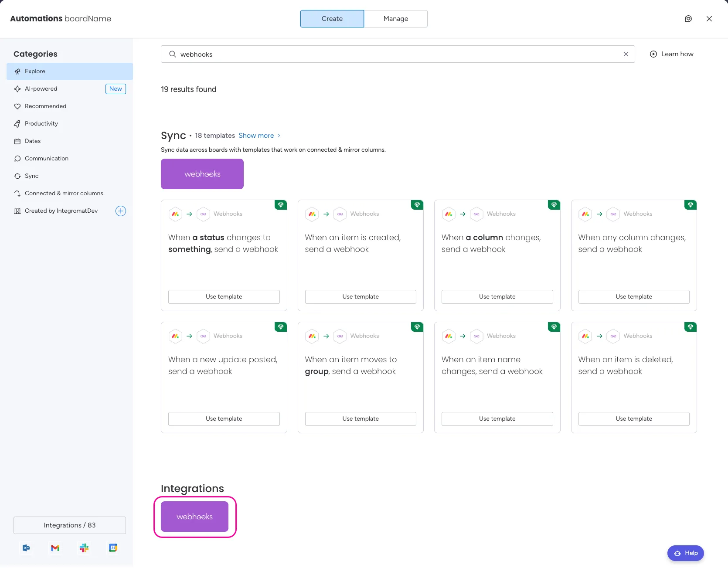Open Created by IntegromatDev category

61,211
